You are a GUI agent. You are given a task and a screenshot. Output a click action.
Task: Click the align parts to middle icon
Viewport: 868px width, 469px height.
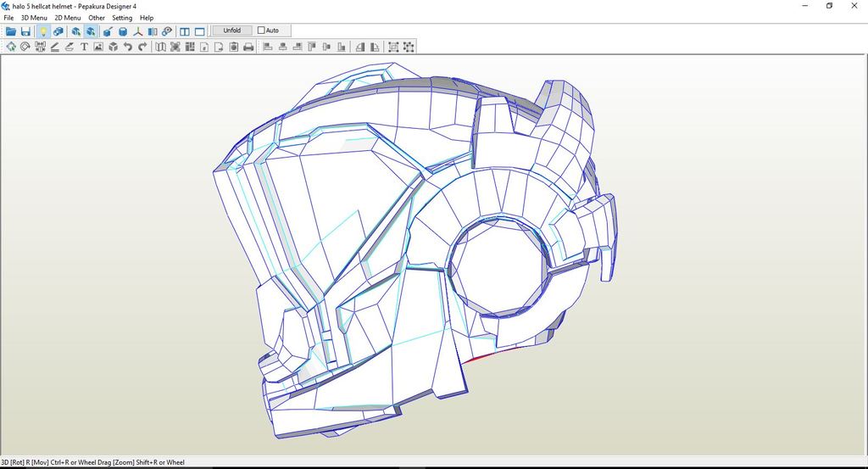[x=326, y=47]
